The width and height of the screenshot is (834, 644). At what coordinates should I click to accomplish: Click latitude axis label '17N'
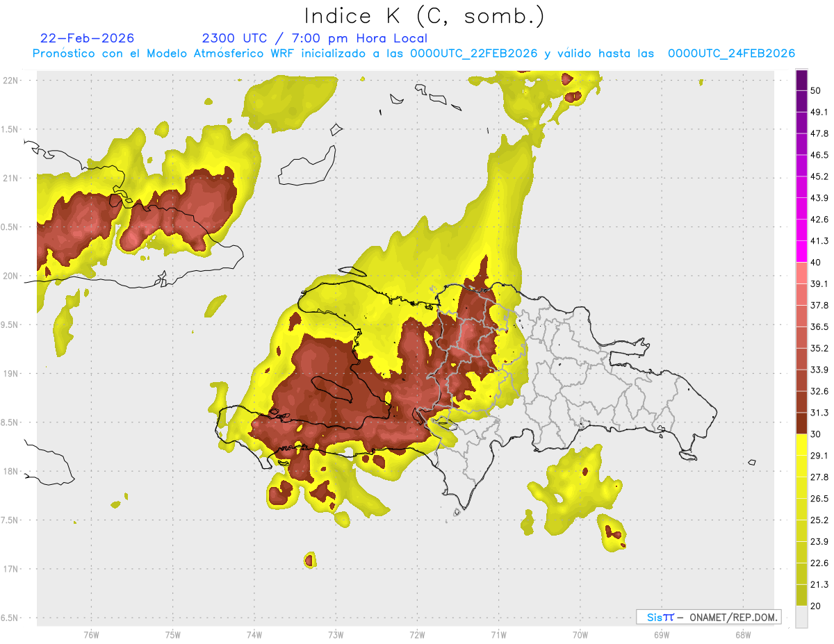[12, 570]
